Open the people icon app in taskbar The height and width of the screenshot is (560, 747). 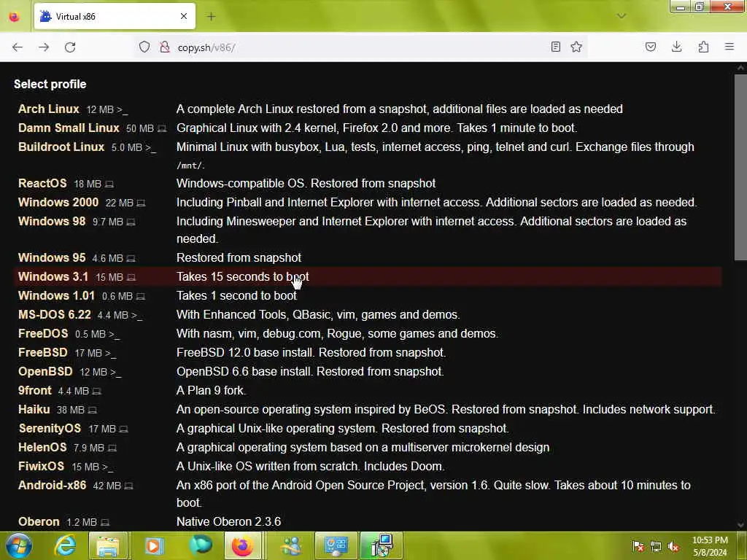pos(291,545)
